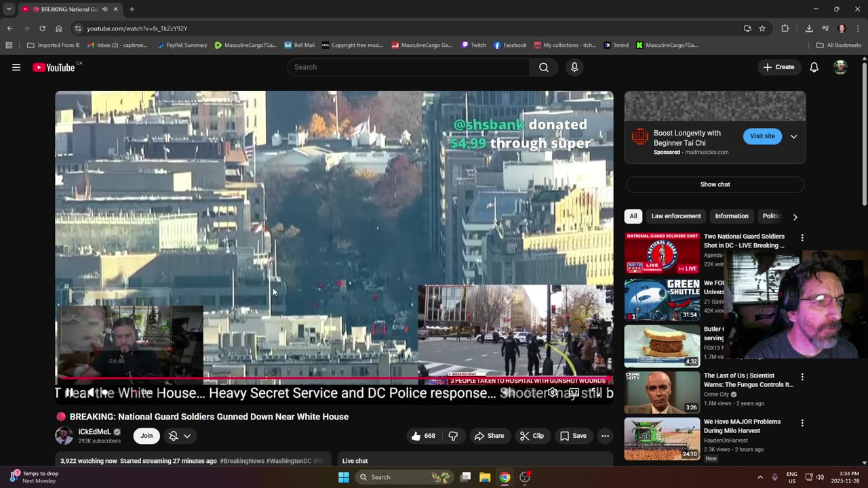
Task: Open the All Bookmarks folder
Action: pos(839,45)
